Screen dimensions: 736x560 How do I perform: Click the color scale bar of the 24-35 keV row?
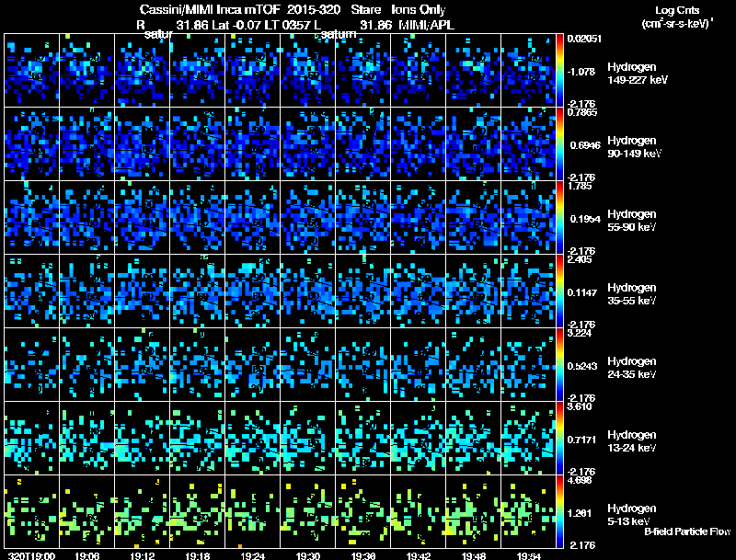coord(559,365)
